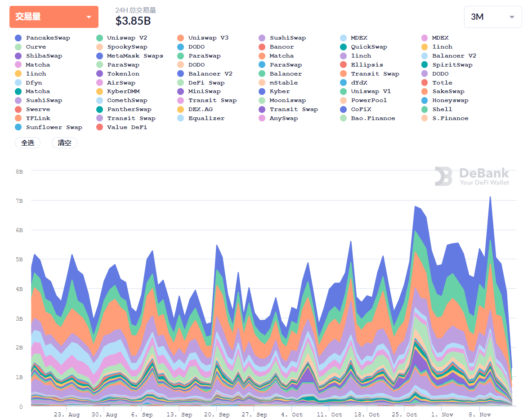Click the "18. Oct" x-axis label
532x420 pixels.
coord(367,415)
